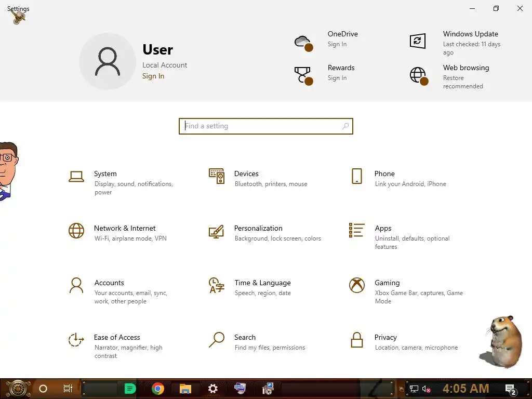Click the Phone settings icon
532x399 pixels.
[x=356, y=176]
